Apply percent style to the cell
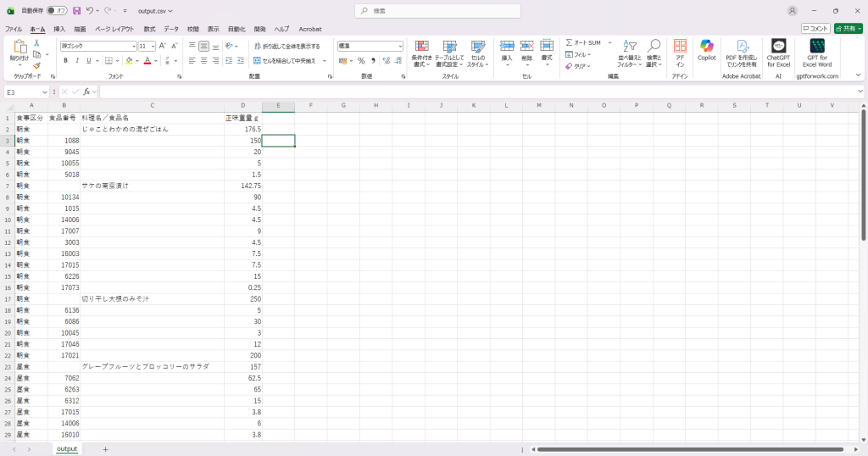 pyautogui.click(x=361, y=61)
